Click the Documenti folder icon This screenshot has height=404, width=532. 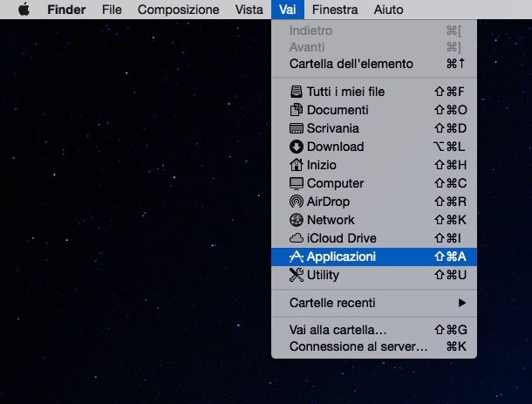(x=297, y=110)
